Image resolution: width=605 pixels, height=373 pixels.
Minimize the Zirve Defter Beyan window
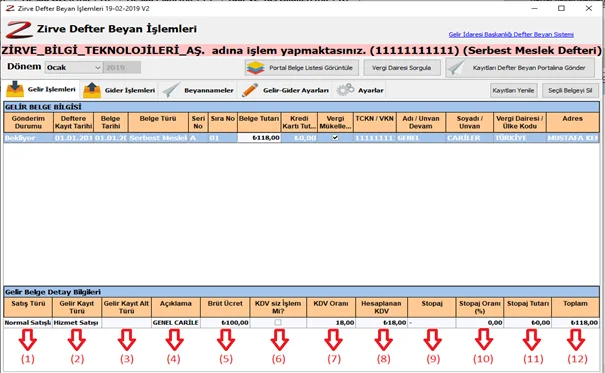coord(534,8)
